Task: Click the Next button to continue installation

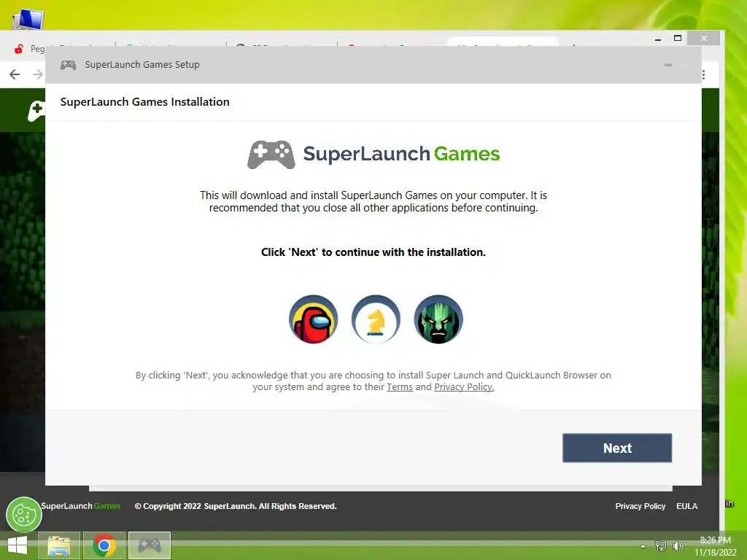Action: pos(617,448)
